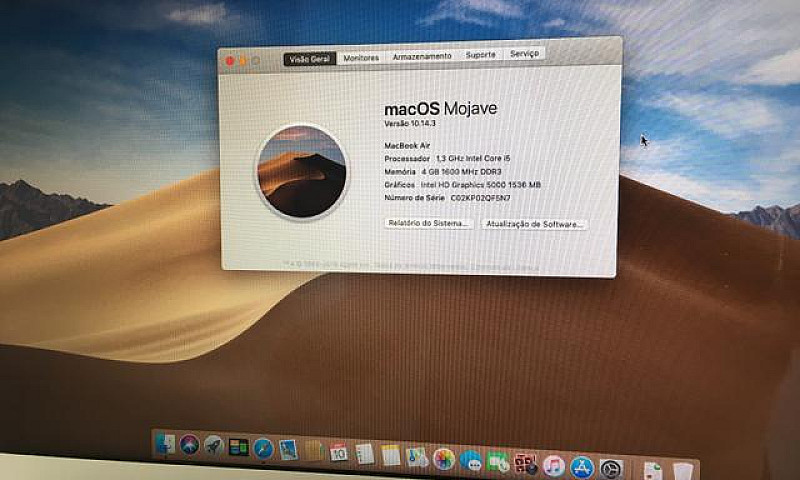Open Launchpad rocket icon
This screenshot has width=800, height=480.
tap(214, 446)
